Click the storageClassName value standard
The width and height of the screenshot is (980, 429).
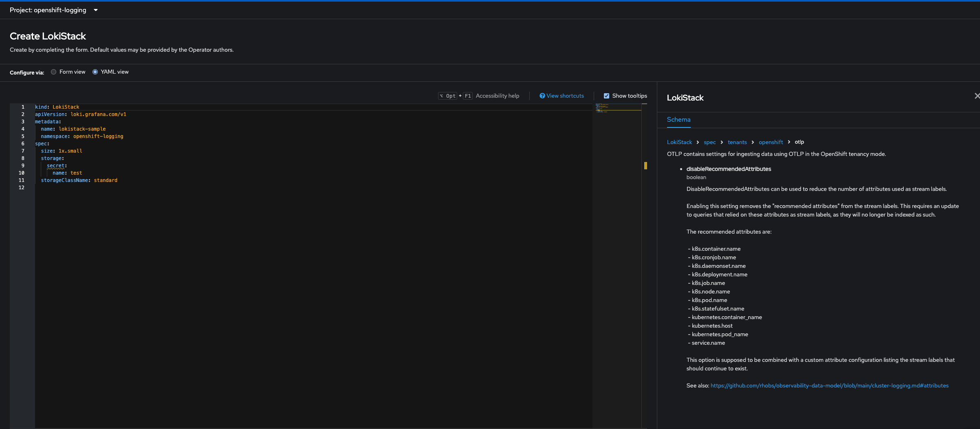click(106, 180)
